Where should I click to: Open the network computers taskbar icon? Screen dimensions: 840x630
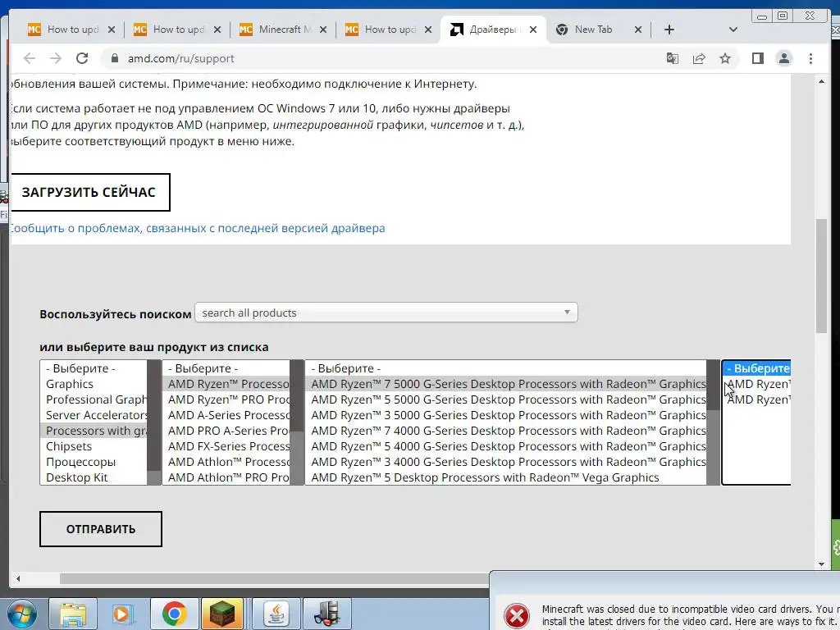(326, 614)
